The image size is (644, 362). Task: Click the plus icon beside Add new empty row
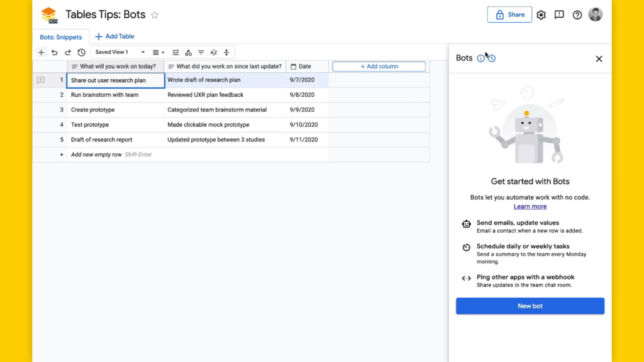62,155
